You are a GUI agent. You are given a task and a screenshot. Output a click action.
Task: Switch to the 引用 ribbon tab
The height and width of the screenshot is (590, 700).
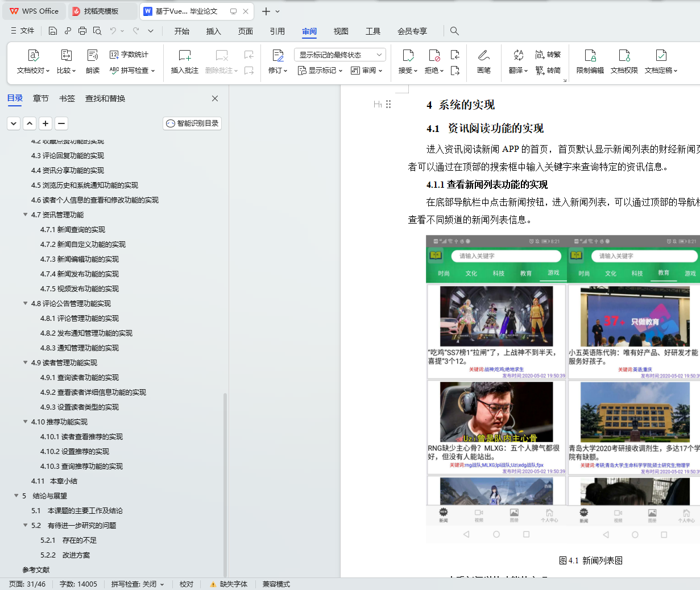277,31
